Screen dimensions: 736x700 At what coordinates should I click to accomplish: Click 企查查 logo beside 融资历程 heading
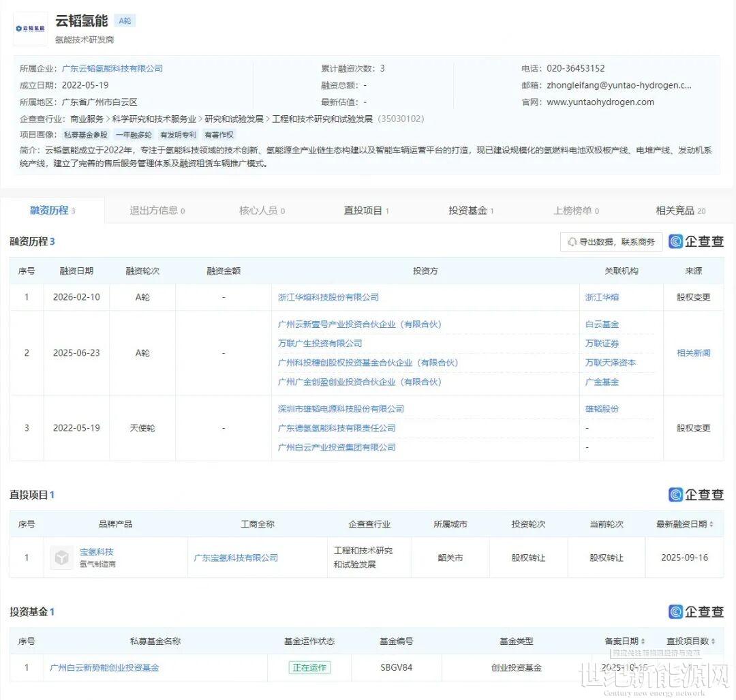tap(696, 241)
